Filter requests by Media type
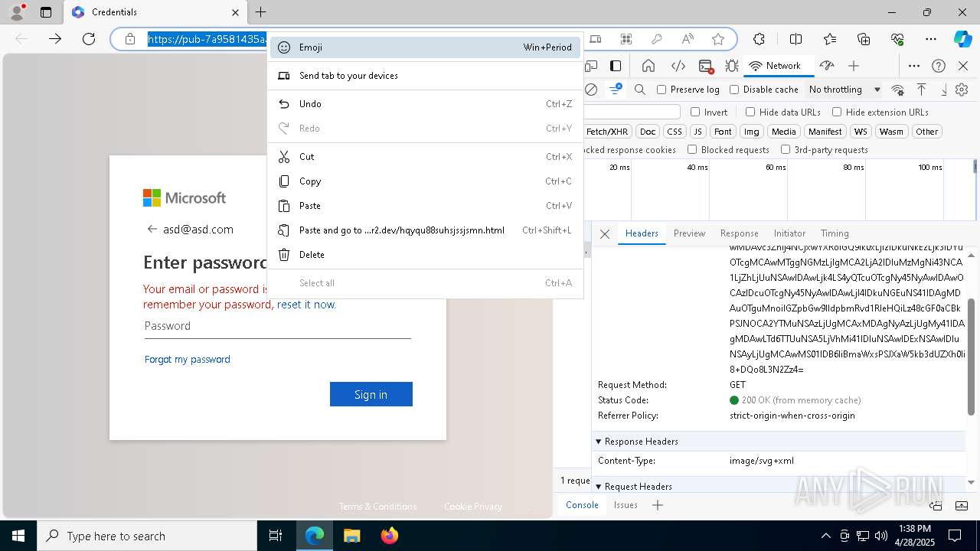Image resolution: width=980 pixels, height=551 pixels. pos(783,132)
